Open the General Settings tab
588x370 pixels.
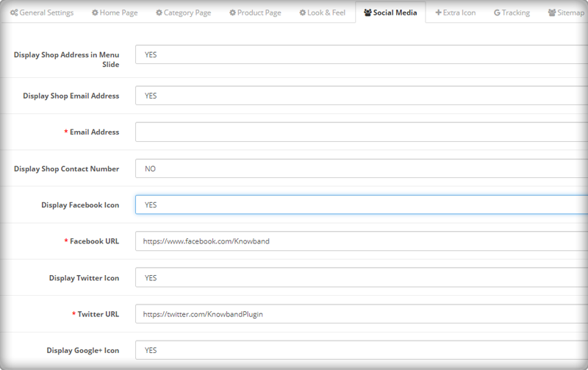(42, 13)
